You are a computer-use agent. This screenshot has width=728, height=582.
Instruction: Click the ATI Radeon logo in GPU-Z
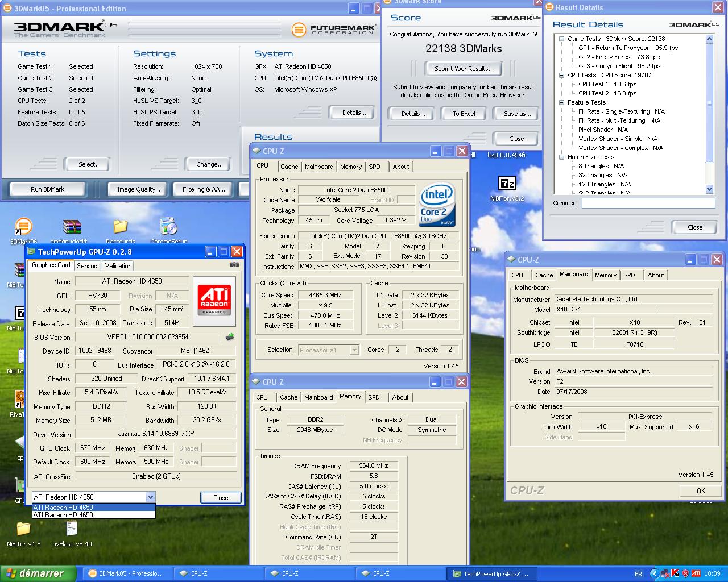pyautogui.click(x=214, y=300)
